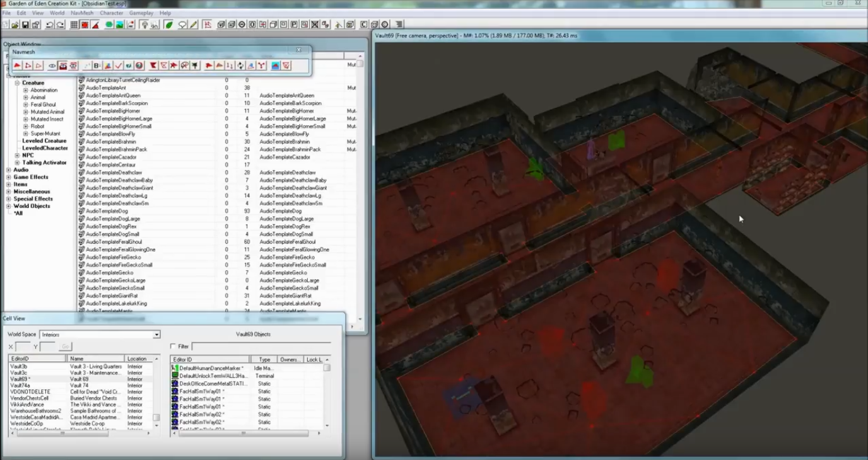Toggle navmesh editing mode in the main toolbar
This screenshot has width=868, height=460.
click(x=208, y=25)
